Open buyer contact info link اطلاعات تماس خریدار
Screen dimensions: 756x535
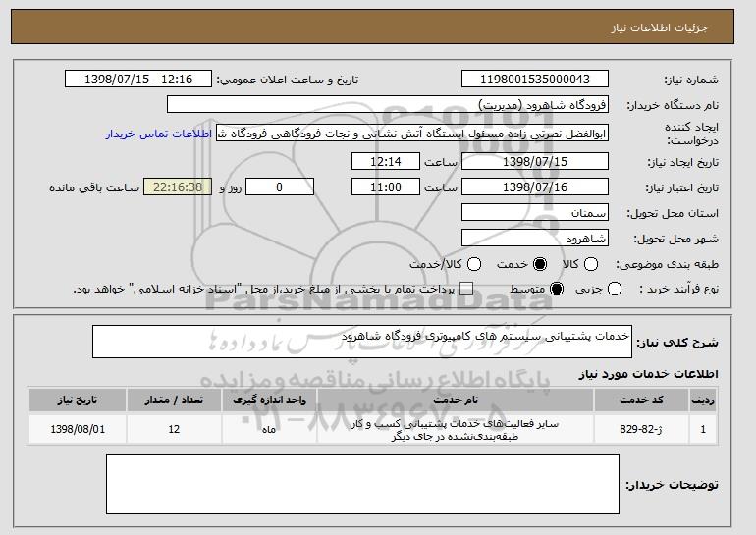coord(159,134)
